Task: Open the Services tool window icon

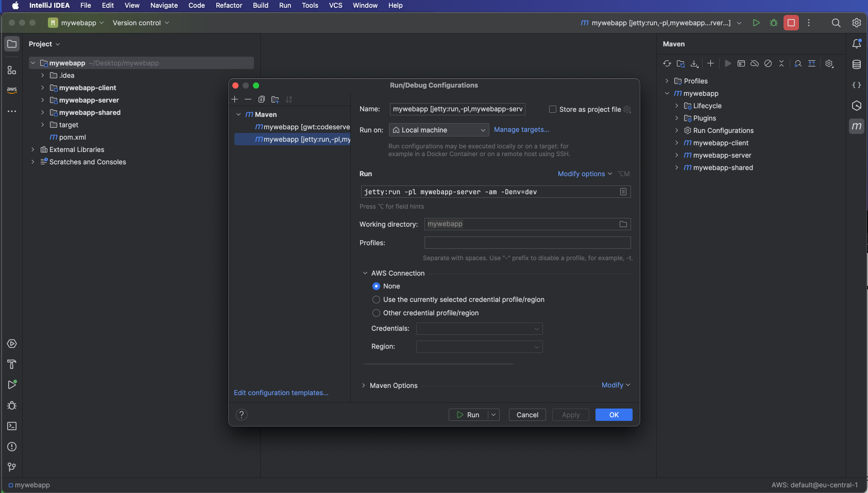Action: click(x=12, y=344)
